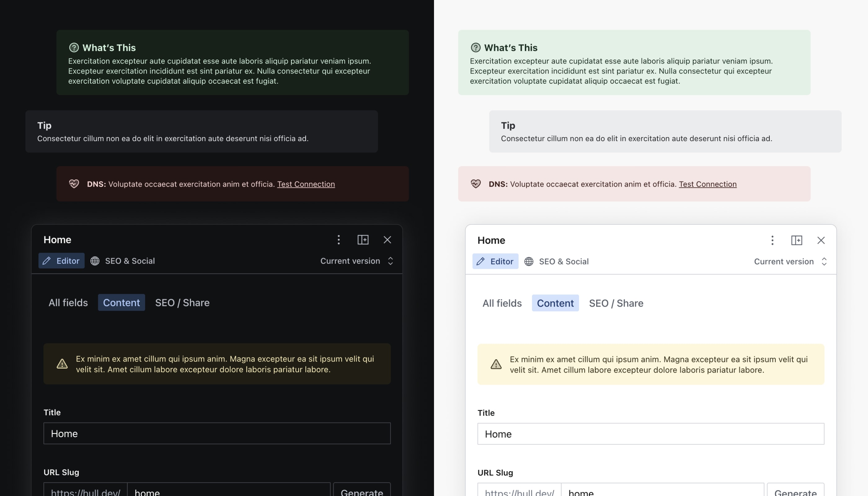Image resolution: width=868 pixels, height=496 pixels.
Task: Click split-pane add icon in light Home panel
Action: click(x=796, y=241)
